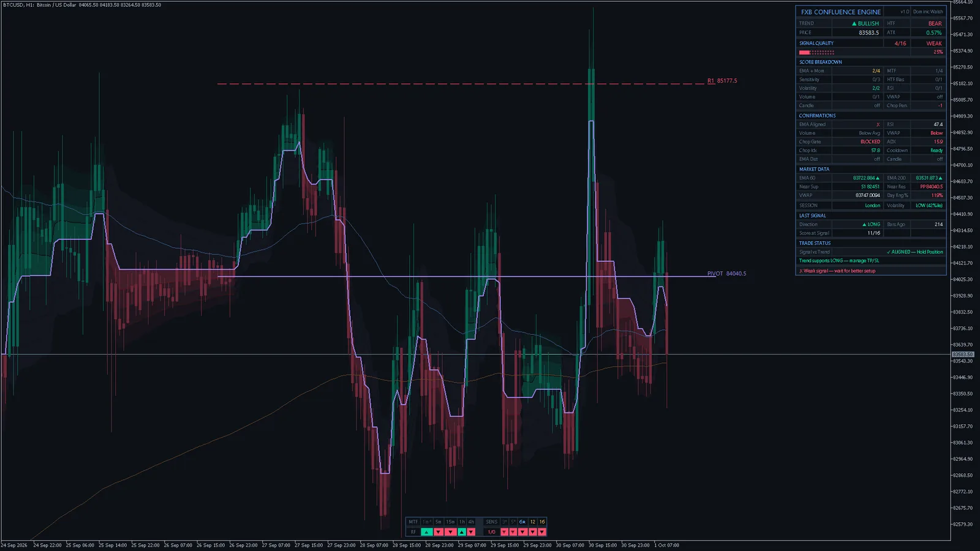Click the red down arrow under 4h

coord(471,532)
